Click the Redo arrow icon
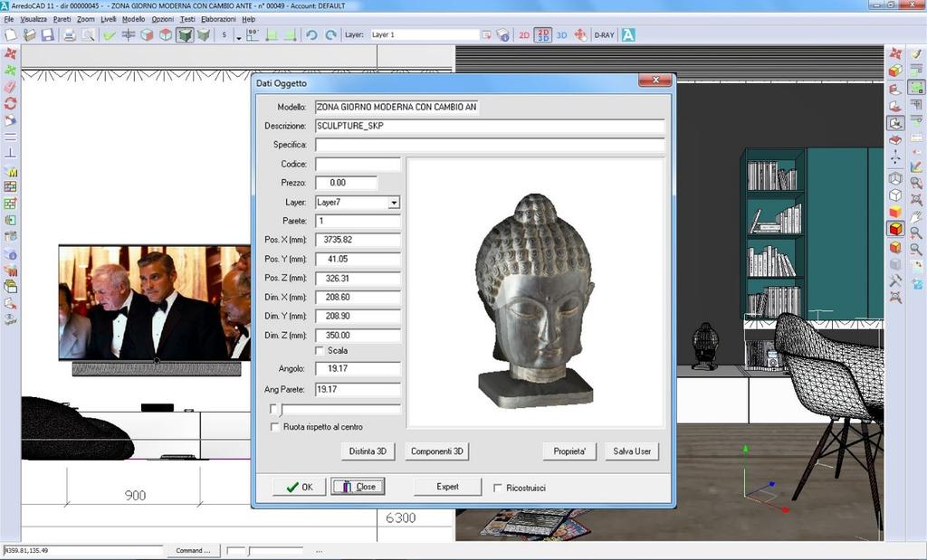The image size is (927, 560). point(331,35)
